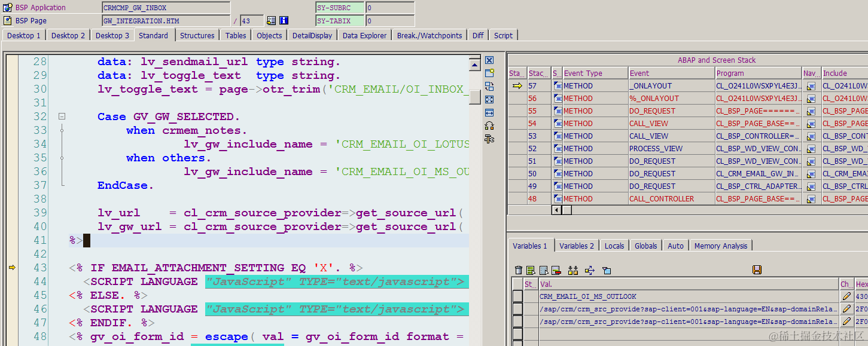Click the headphones services icon
This screenshot has height=346, width=868.
pyautogui.click(x=489, y=125)
